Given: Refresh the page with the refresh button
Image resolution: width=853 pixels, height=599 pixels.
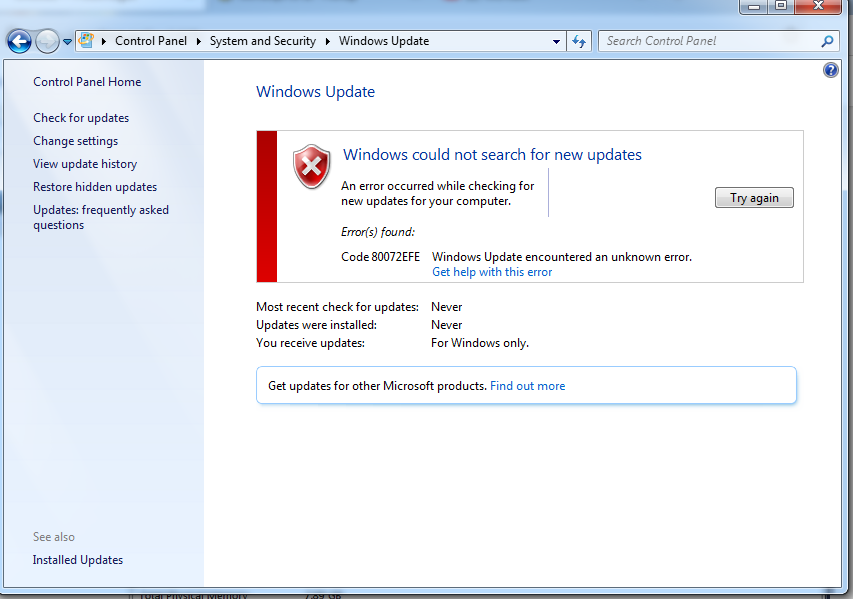Looking at the screenshot, I should tap(579, 41).
